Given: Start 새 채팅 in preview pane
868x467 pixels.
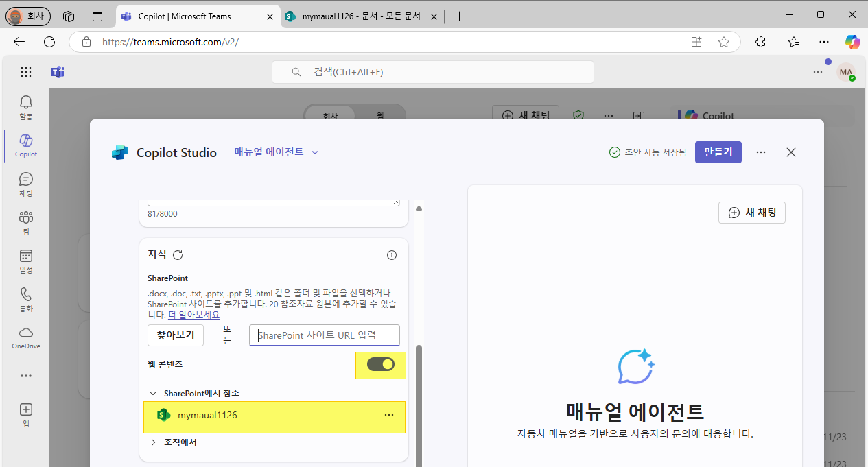Looking at the screenshot, I should [x=751, y=213].
